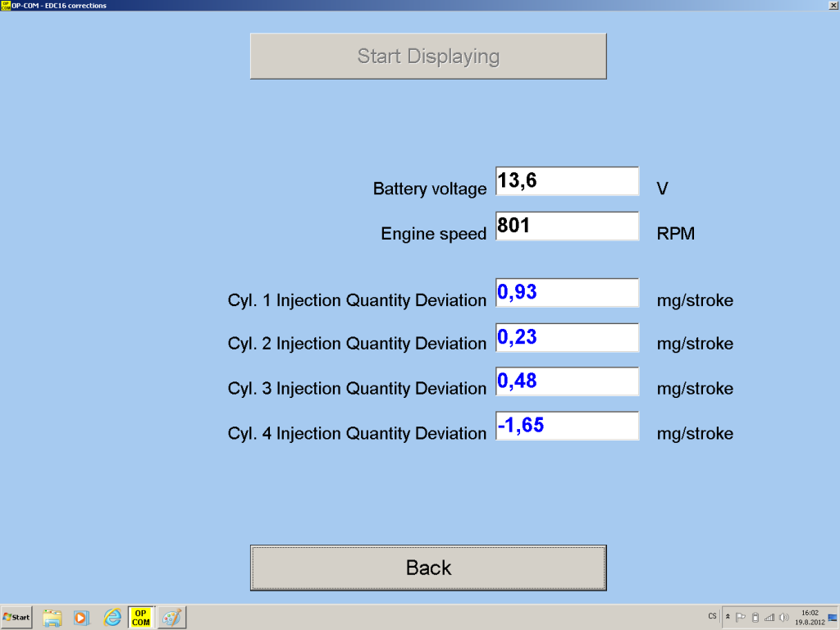Click the clock showing 16:02

coord(810,617)
